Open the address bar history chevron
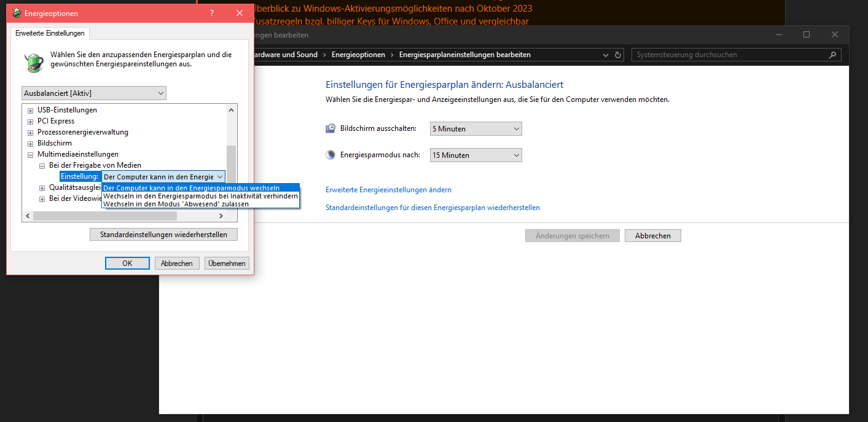 coord(606,55)
